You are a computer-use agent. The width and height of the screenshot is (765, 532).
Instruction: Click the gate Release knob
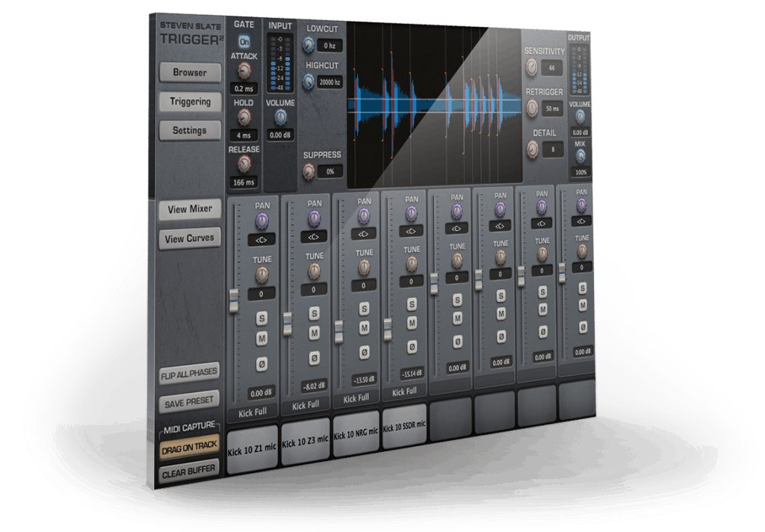[244, 164]
